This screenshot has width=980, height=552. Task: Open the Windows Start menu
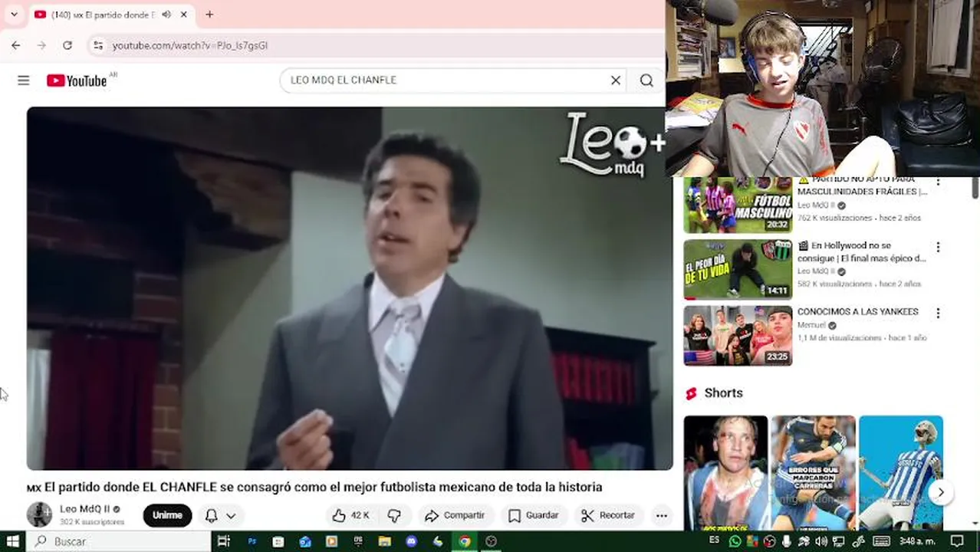[13, 541]
